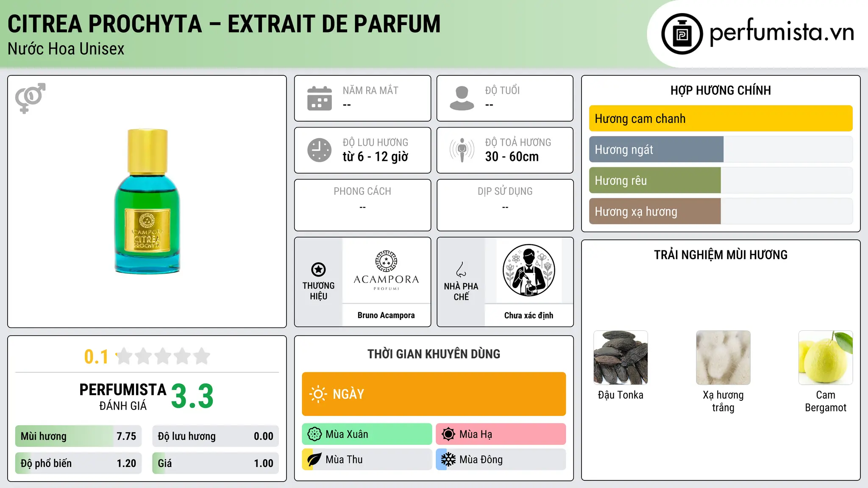Click the star badge icon above THƯƠNG HIỆU

[318, 269]
